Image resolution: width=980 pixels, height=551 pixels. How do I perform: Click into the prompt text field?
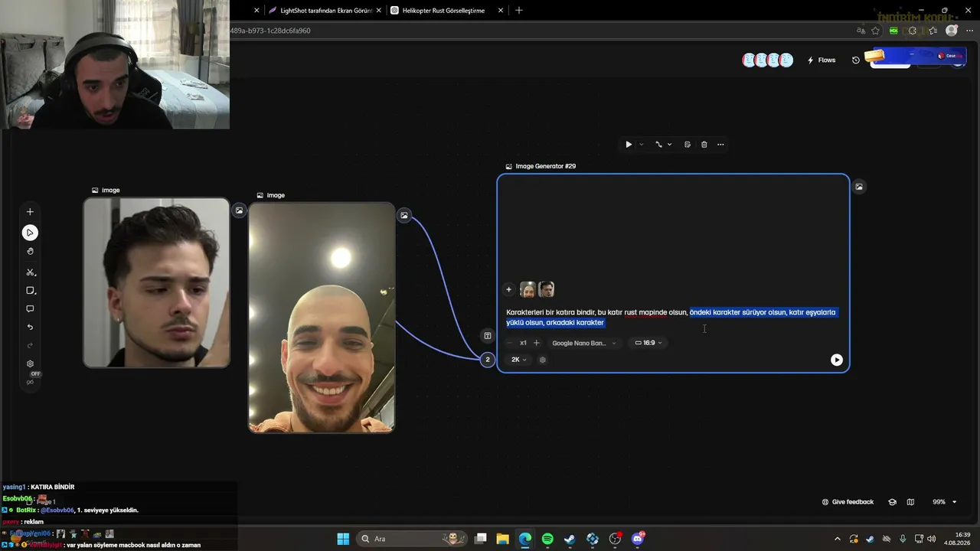[x=672, y=318]
